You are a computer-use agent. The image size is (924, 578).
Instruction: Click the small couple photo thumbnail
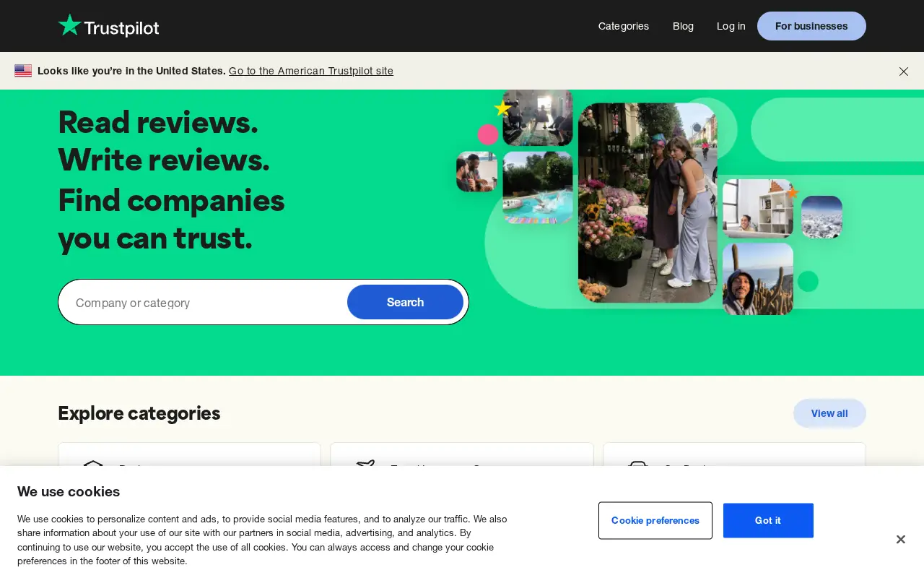tap(476, 171)
